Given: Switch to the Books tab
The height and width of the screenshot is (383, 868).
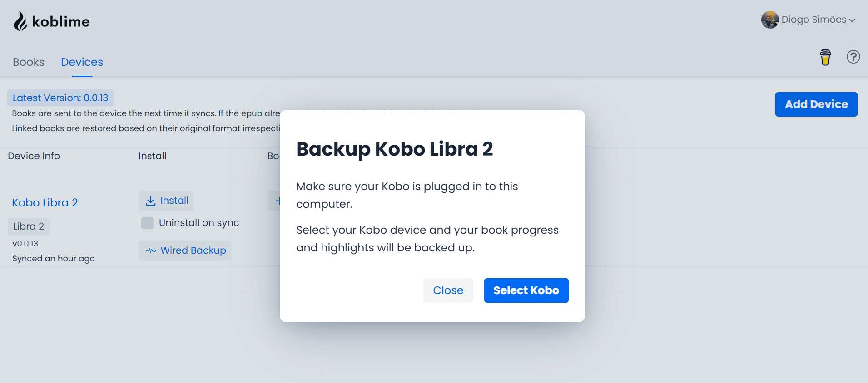Looking at the screenshot, I should 29,62.
